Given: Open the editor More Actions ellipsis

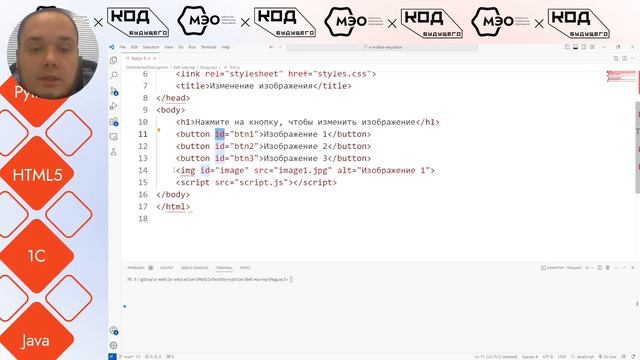Looking at the screenshot, I should pyautogui.click(x=633, y=58).
